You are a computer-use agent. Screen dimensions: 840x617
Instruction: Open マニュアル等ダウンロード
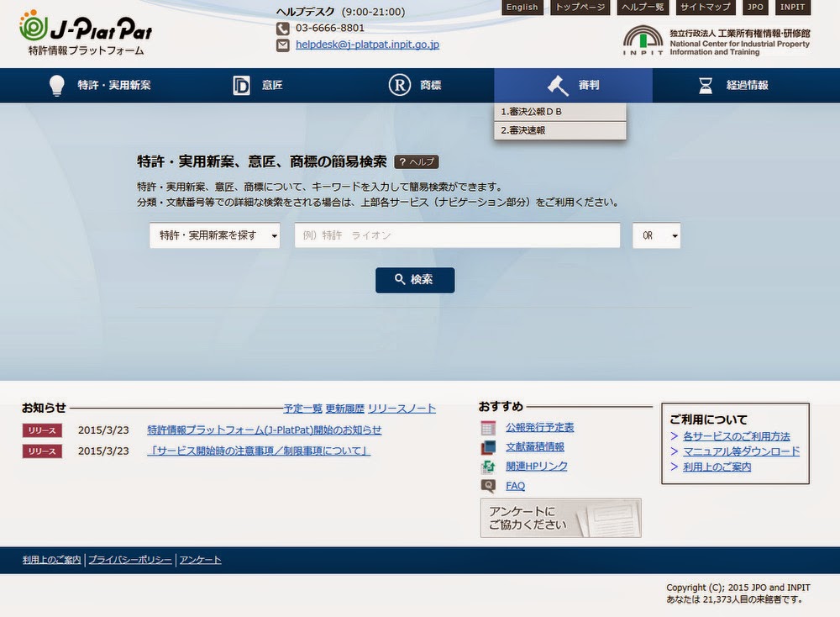click(x=742, y=451)
